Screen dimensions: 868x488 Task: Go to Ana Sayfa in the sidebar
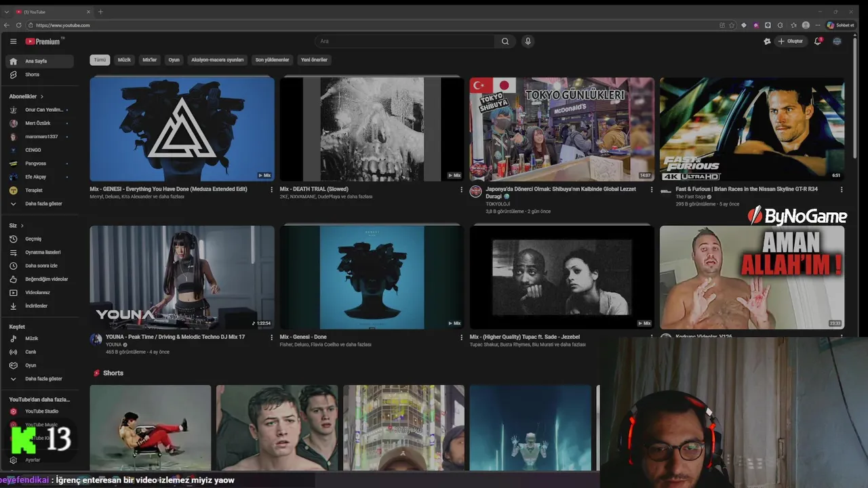(41, 61)
